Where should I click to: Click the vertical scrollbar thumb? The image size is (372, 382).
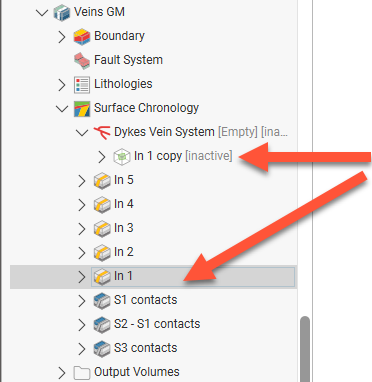305,349
